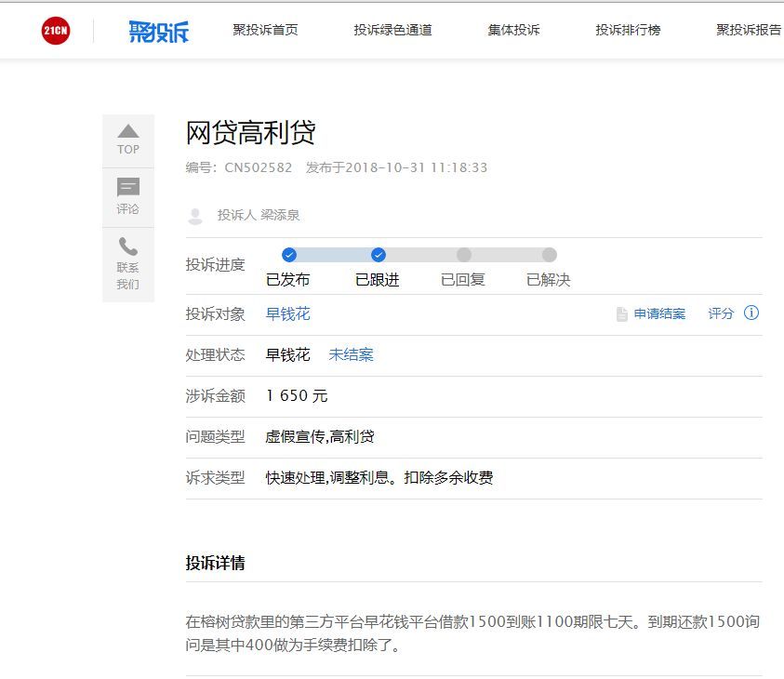This screenshot has width=784, height=679.
Task: Open the info circle icon next to 评分
Action: point(751,314)
